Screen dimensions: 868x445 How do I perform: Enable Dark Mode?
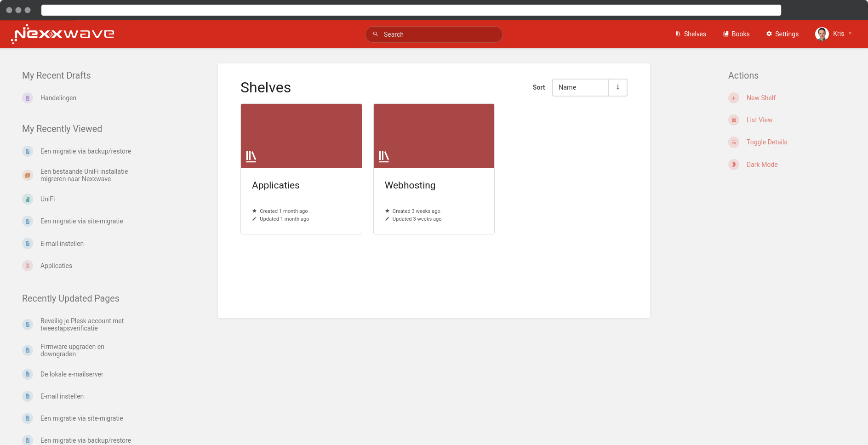click(x=762, y=165)
